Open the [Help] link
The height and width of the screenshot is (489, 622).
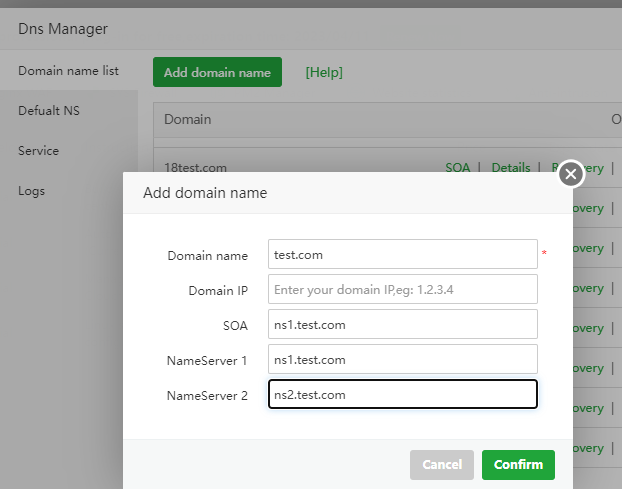point(324,72)
